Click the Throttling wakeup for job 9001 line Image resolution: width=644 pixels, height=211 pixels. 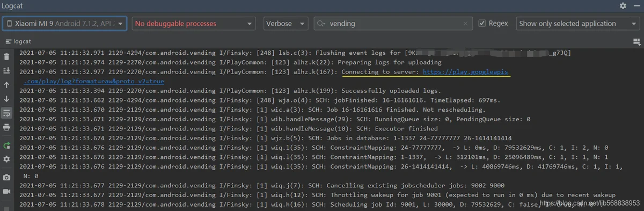(x=317, y=195)
